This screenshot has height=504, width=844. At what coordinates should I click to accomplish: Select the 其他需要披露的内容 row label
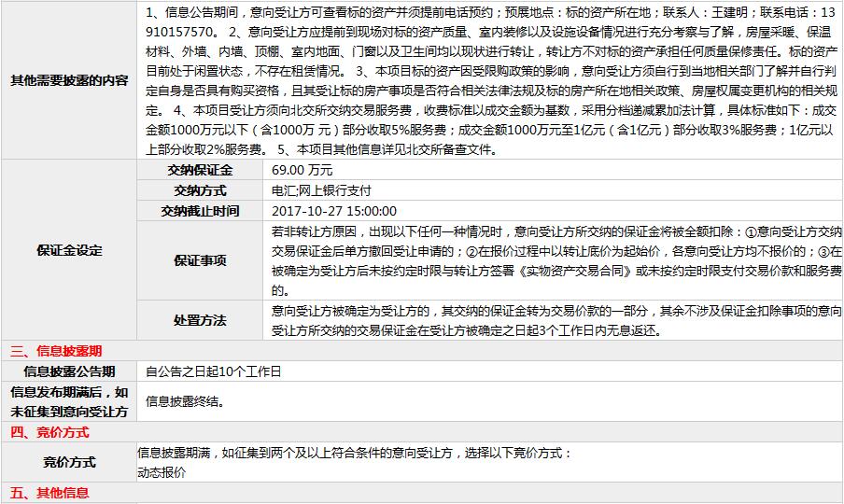[x=69, y=80]
